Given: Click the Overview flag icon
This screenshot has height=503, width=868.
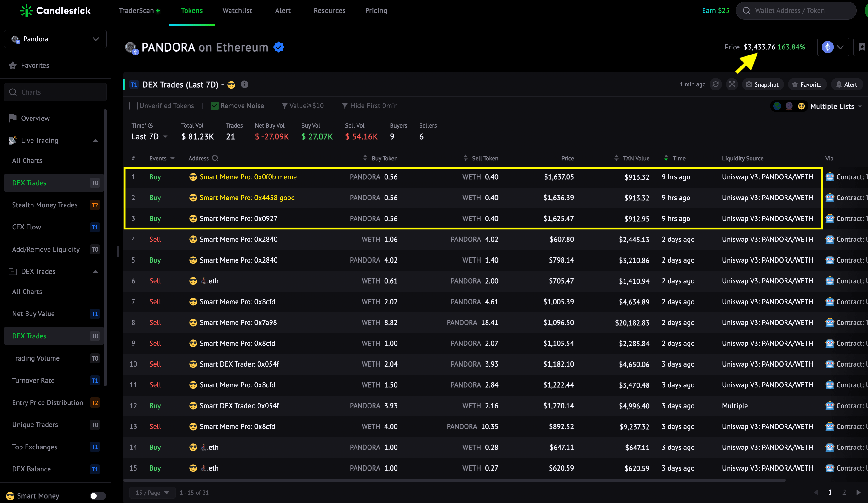Looking at the screenshot, I should [13, 118].
